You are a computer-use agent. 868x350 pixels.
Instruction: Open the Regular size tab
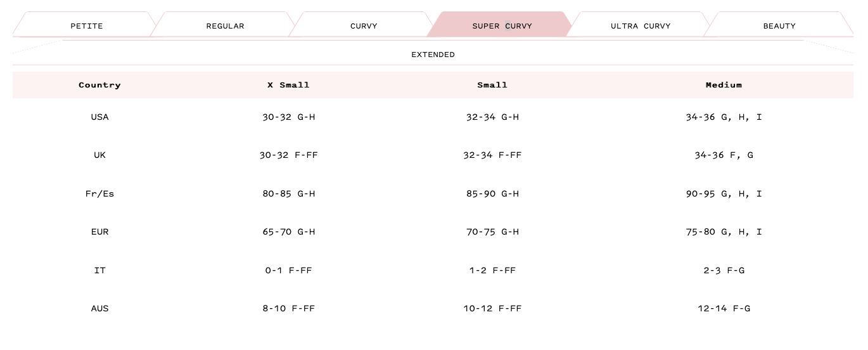pos(225,26)
